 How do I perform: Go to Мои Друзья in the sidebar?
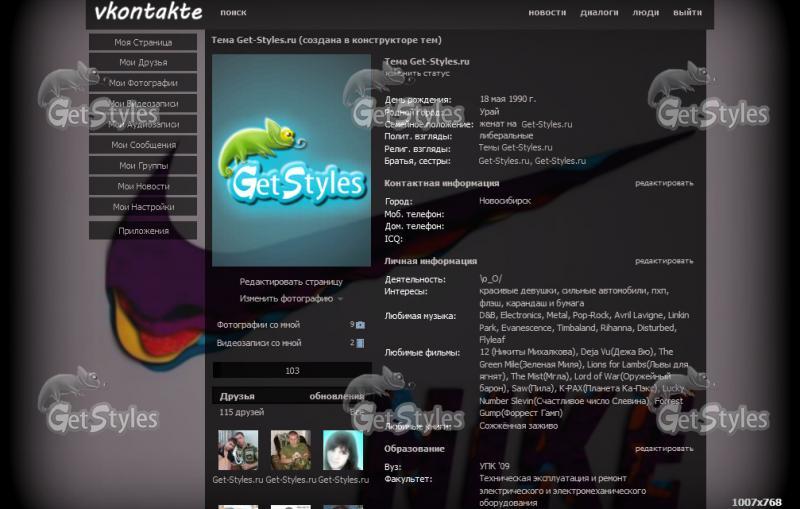pos(143,62)
